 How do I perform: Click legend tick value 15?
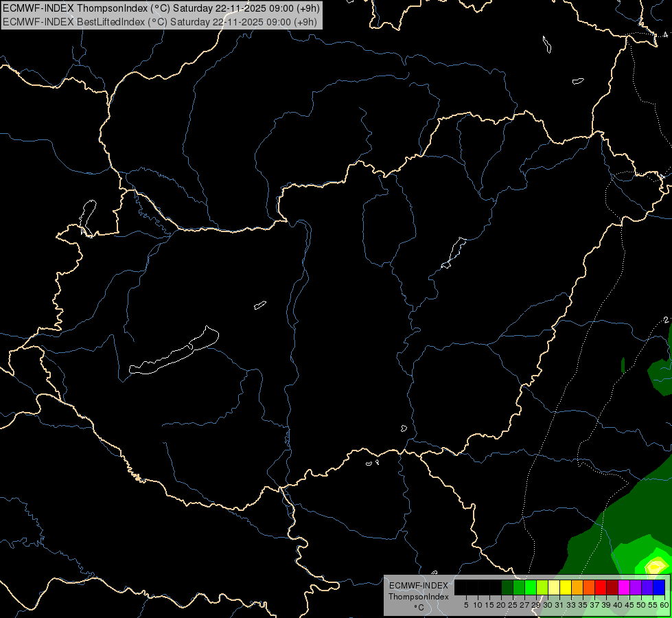pos(489,605)
